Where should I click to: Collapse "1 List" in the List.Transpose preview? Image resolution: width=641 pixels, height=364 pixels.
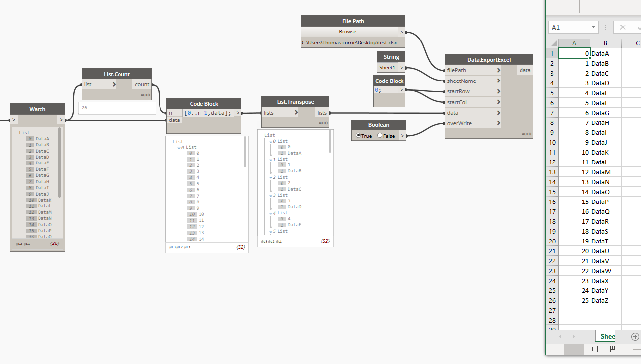[271, 159]
